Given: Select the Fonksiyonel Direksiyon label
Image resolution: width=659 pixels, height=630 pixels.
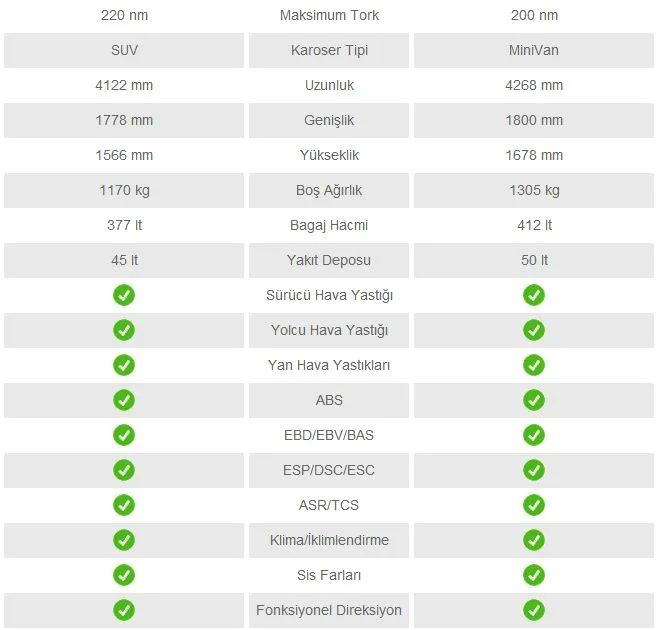Looking at the screenshot, I should (329, 610).
